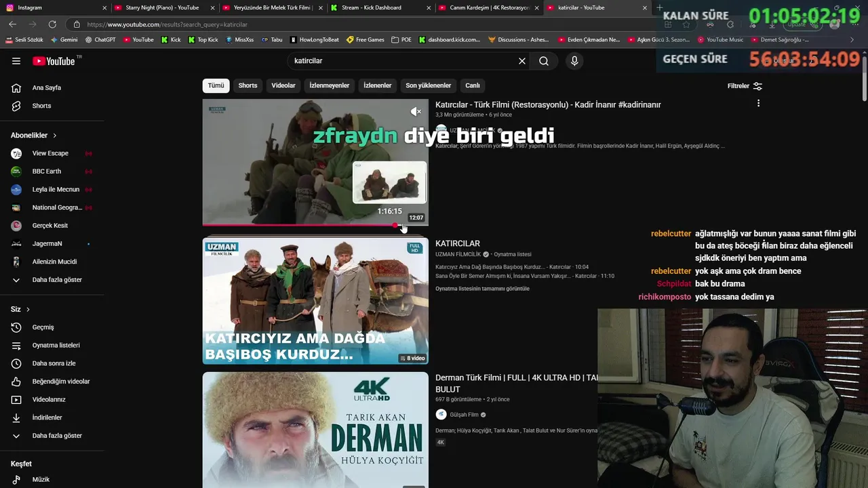Select the İzlenenler filter chip
The width and height of the screenshot is (868, 488).
point(378,85)
